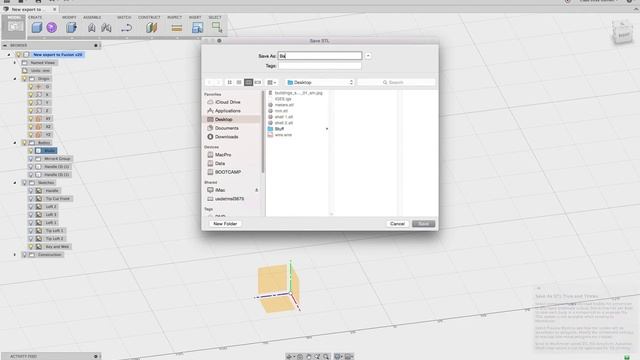This screenshot has width=640, height=360.
Task: Click the ViewCube in the canvas corner
Action: pos(622,33)
